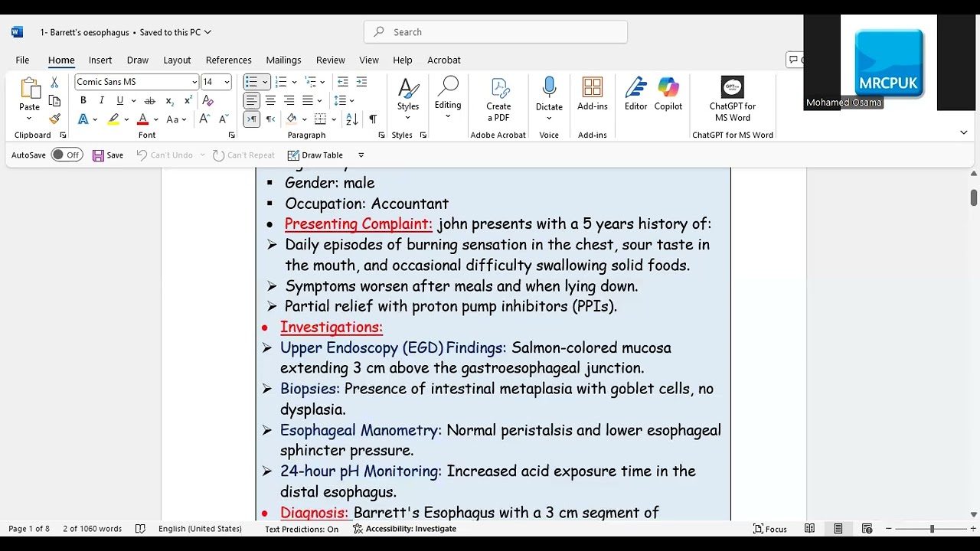Viewport: 980px width, 551px height.
Task: Click Text Predictions: On status
Action: pos(302,529)
